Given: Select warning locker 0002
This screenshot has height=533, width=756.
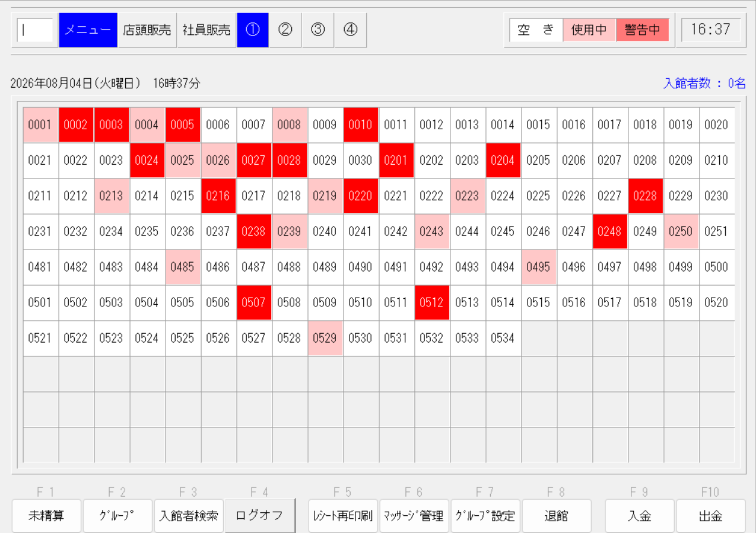Looking at the screenshot, I should [76, 125].
